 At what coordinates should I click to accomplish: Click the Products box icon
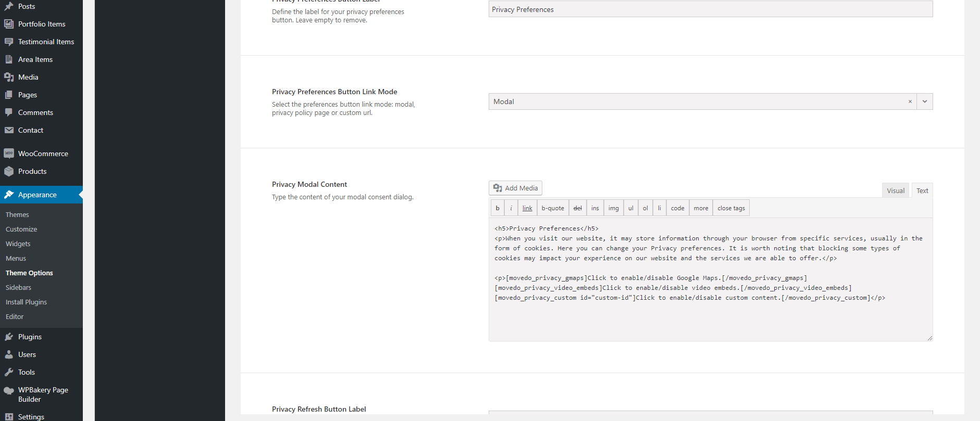click(9, 171)
